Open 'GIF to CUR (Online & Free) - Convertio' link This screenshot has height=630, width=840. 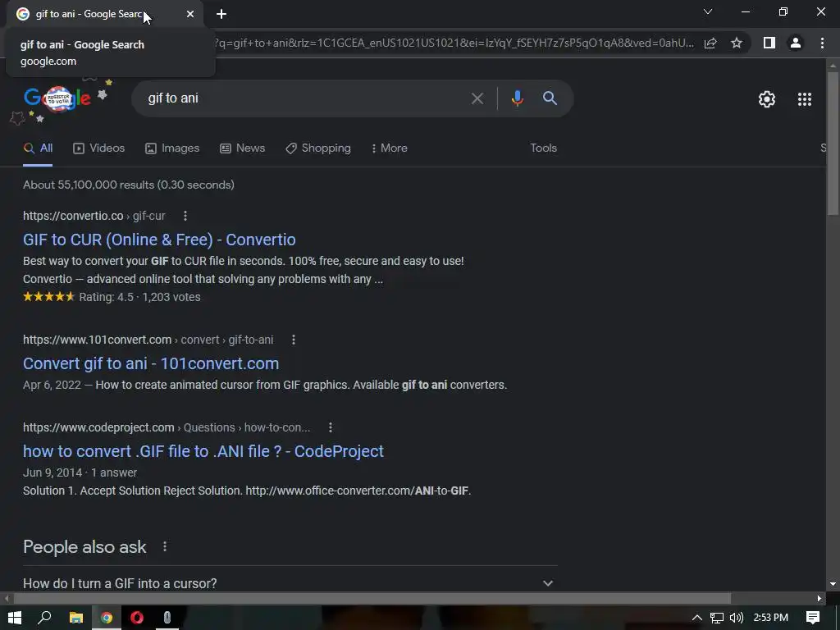159,240
